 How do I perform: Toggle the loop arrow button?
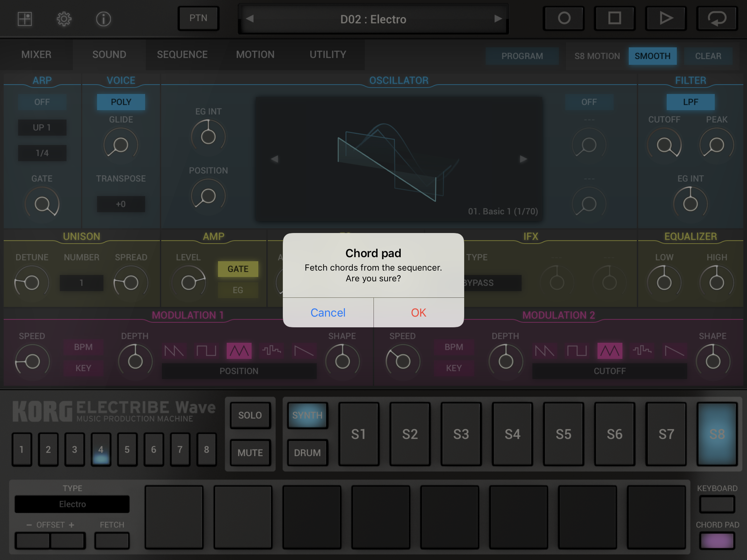pyautogui.click(x=717, y=18)
